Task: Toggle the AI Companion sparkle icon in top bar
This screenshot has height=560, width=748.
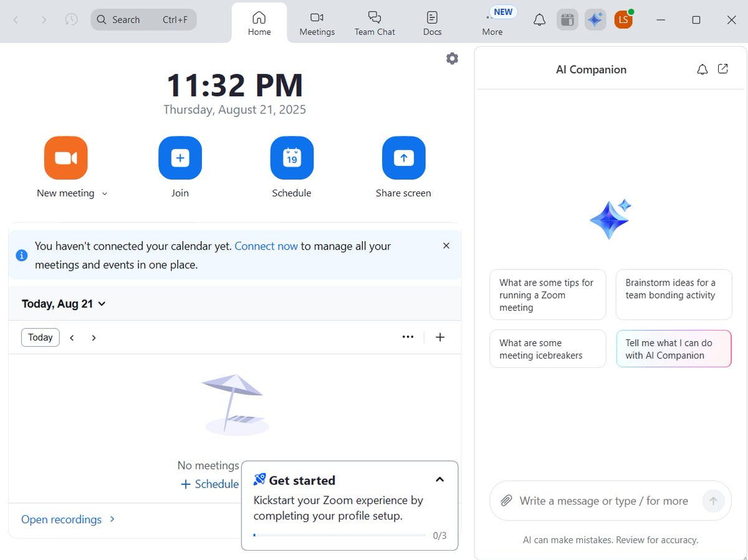Action: click(595, 20)
